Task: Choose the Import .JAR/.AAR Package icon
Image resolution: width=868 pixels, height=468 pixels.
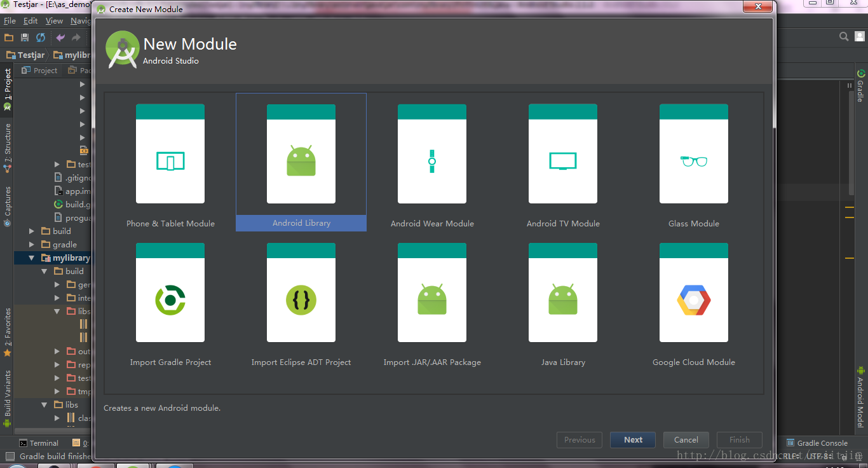Action: 432,300
